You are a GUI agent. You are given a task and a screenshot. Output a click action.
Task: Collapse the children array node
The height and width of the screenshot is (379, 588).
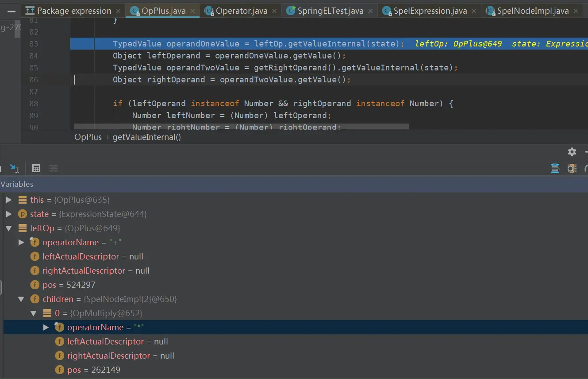(21, 299)
